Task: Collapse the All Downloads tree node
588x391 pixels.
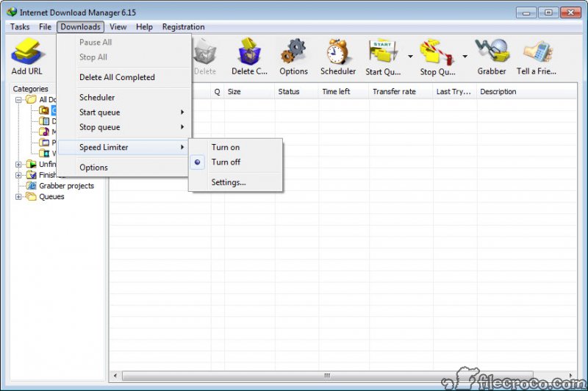Action: [18, 100]
